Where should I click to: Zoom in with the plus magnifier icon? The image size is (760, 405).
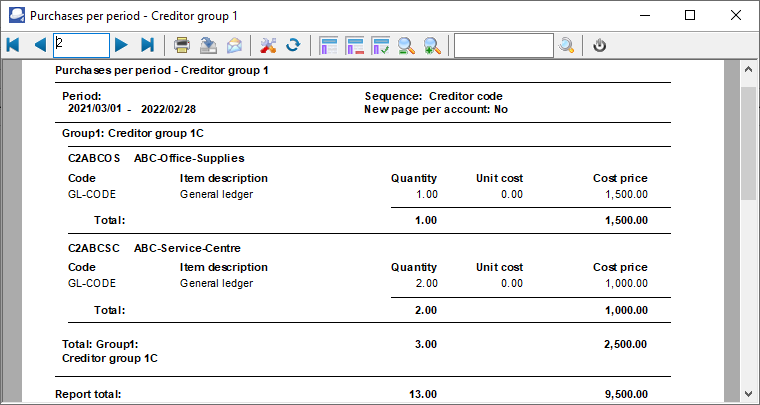tap(432, 46)
